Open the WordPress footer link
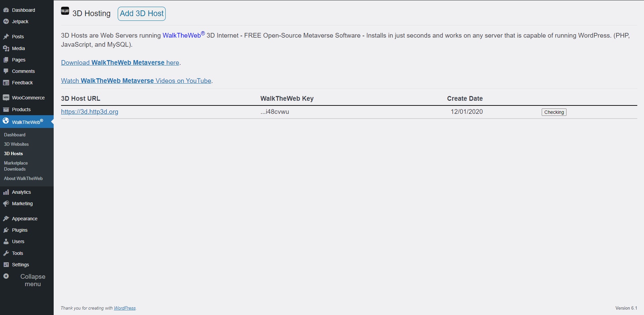 125,308
